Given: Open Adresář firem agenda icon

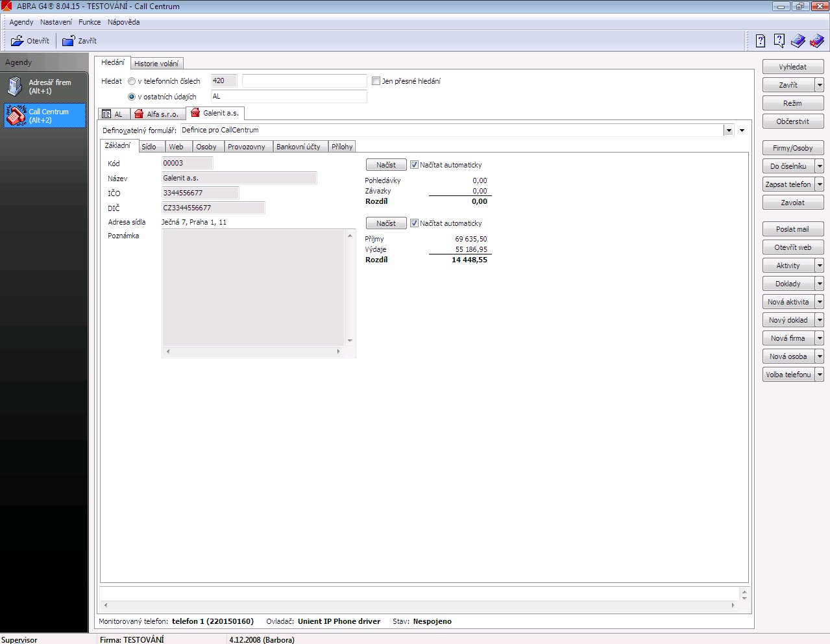Looking at the screenshot, I should pos(15,86).
